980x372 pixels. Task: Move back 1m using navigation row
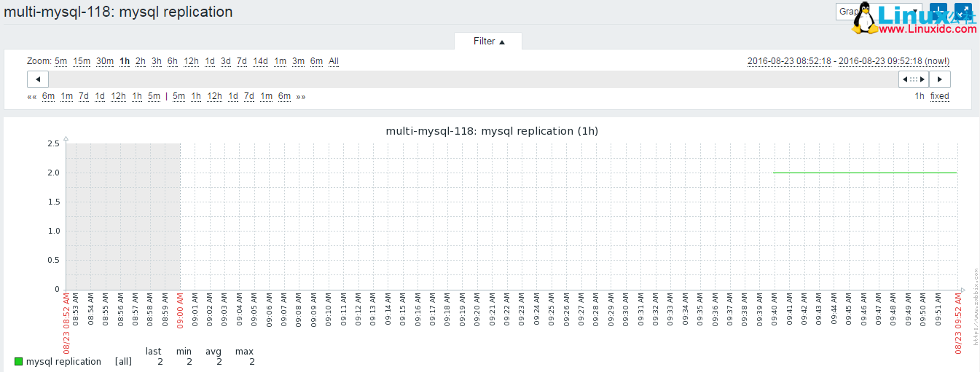66,96
